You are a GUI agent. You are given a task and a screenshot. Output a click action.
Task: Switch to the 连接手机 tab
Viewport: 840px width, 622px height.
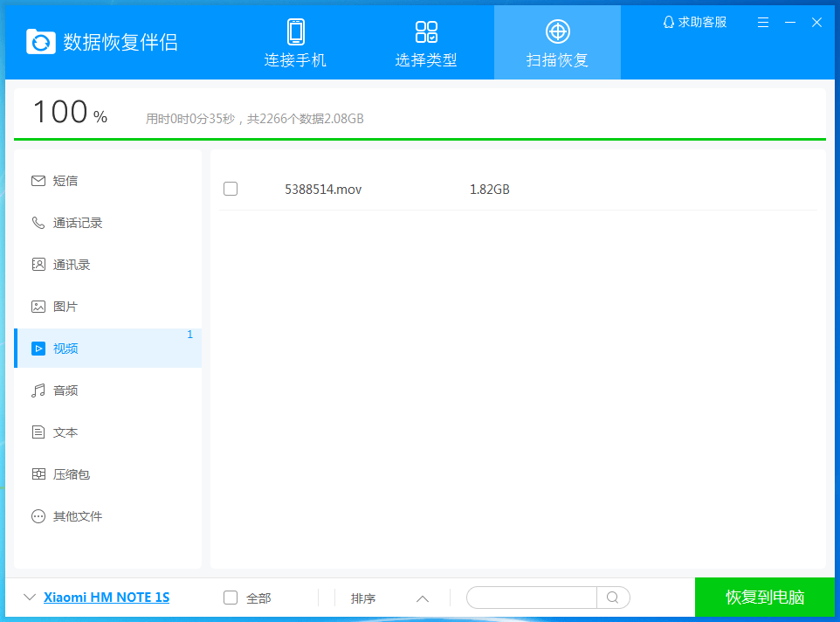coord(295,42)
